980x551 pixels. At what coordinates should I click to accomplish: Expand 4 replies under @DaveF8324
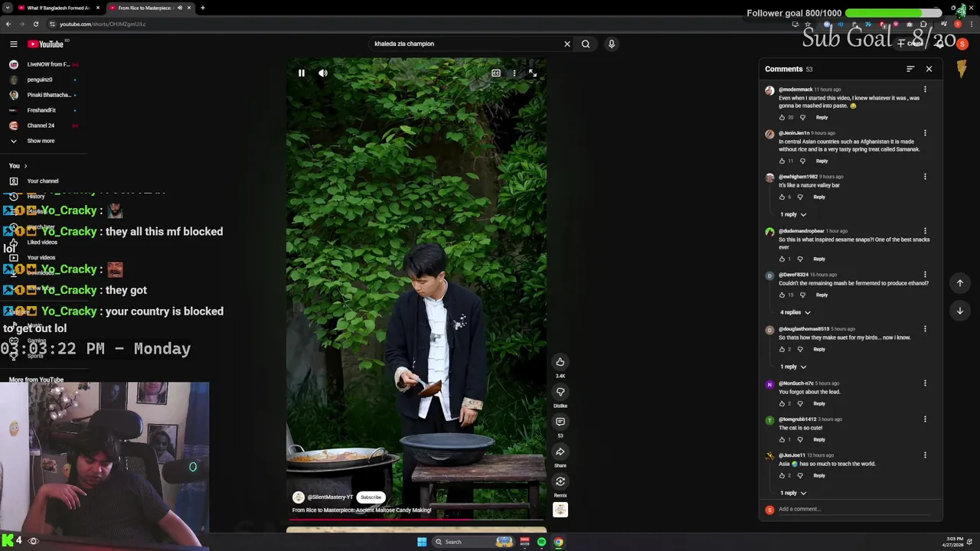pyautogui.click(x=795, y=312)
